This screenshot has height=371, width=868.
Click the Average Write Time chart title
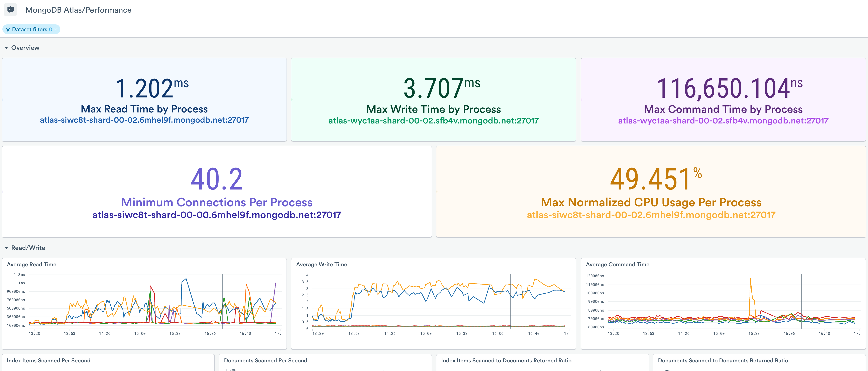[x=321, y=264]
